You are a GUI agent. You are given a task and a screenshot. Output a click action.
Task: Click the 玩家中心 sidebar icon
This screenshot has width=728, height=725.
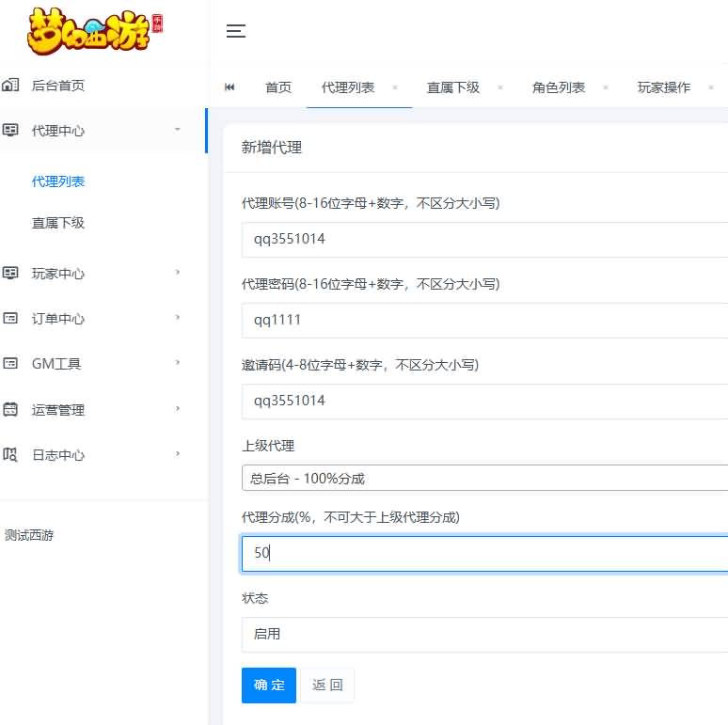coord(10,273)
